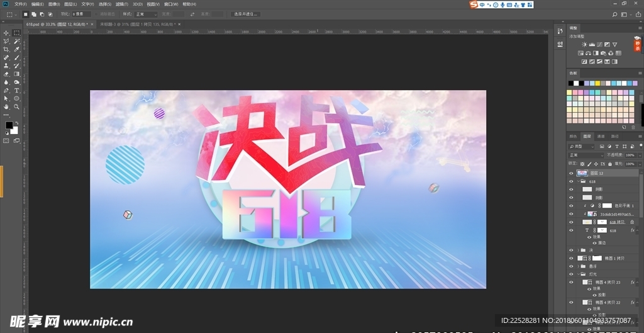Open the 样式 style dropdown

click(x=146, y=14)
